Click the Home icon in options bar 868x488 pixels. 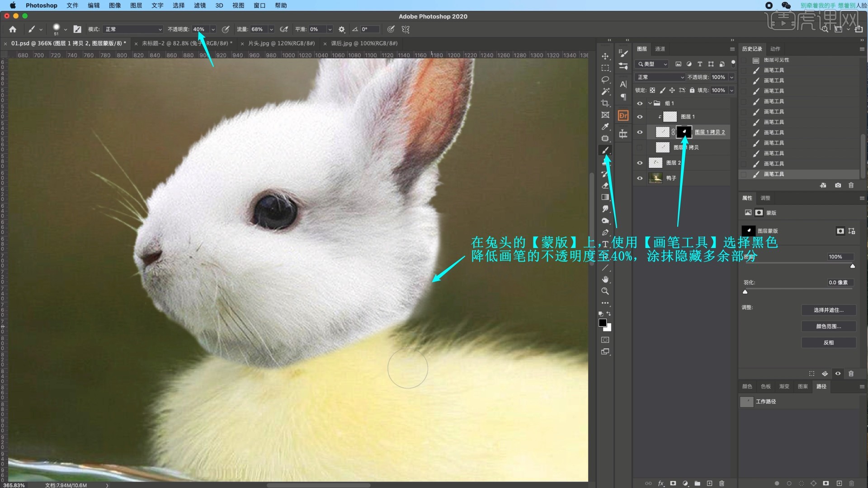(x=13, y=29)
